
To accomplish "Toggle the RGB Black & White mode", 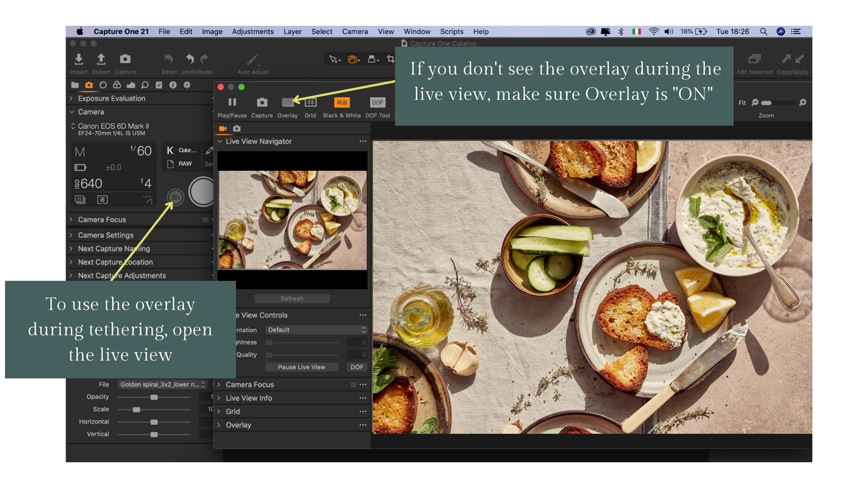I will [342, 103].
